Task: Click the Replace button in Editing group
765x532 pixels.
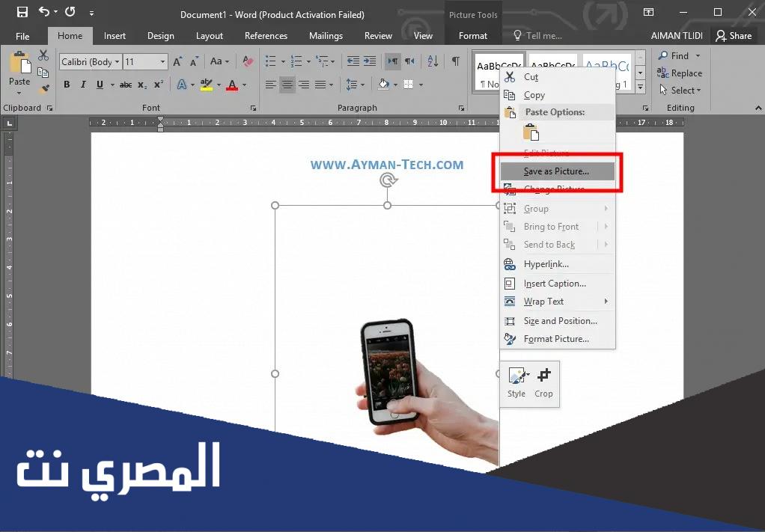Action: coord(680,73)
